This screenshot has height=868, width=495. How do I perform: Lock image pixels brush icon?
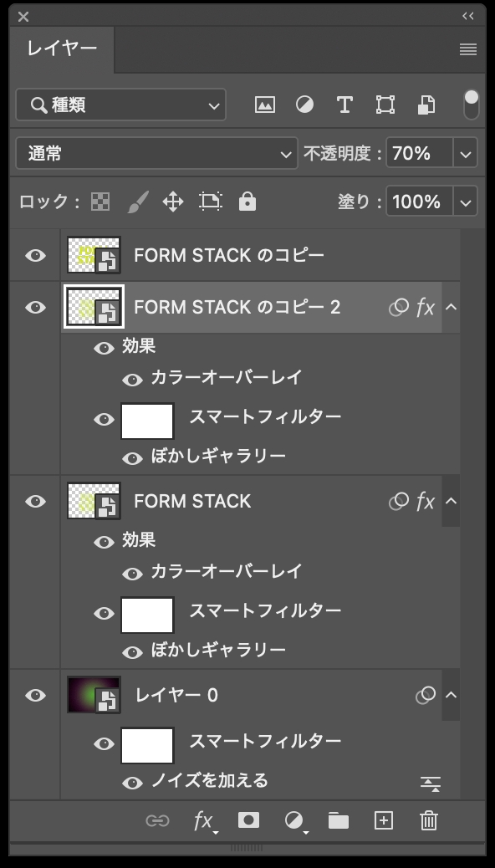coord(137,202)
